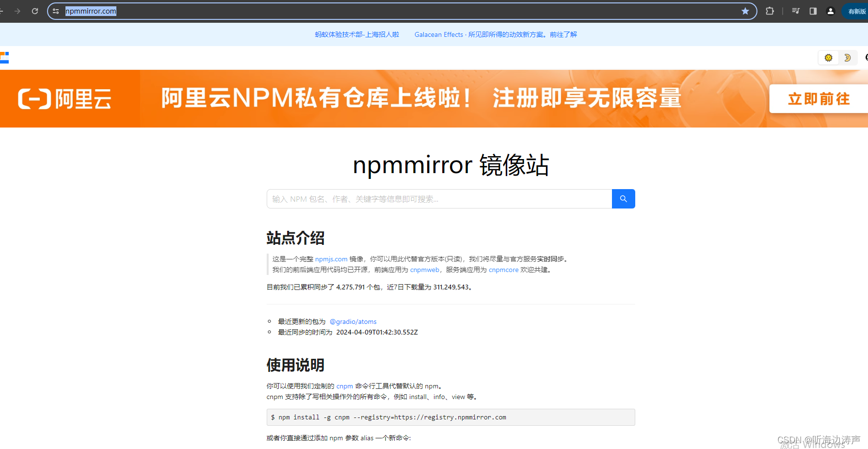Click the 4,275,791 package count text

[x=350, y=287]
